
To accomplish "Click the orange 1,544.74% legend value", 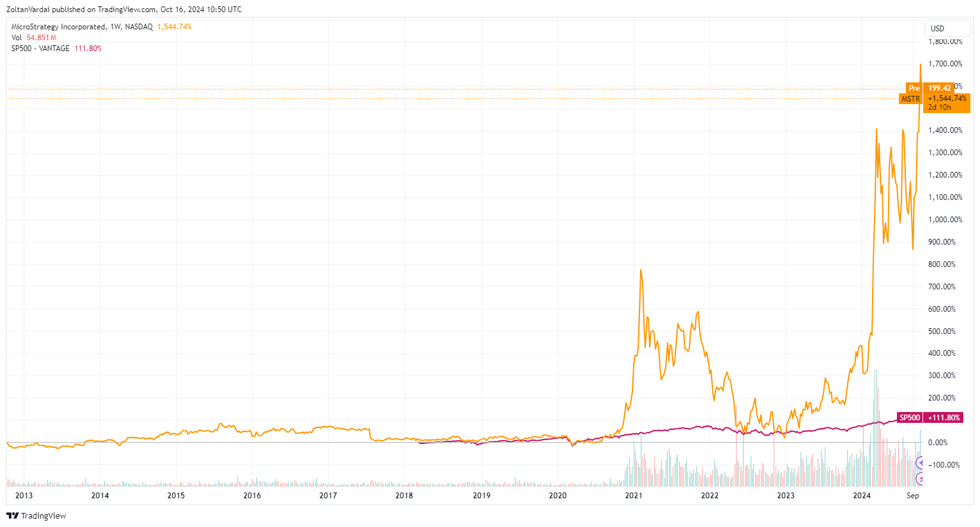I will point(174,27).
